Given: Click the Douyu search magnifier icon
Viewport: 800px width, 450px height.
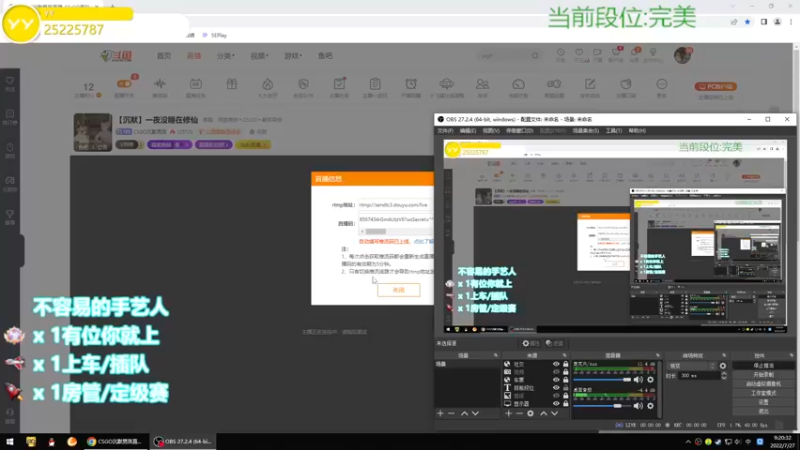Looking at the screenshot, I should click(535, 56).
